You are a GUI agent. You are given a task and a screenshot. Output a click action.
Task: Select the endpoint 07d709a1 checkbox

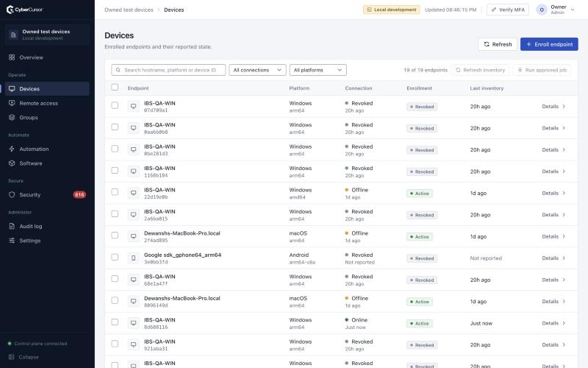click(x=115, y=105)
